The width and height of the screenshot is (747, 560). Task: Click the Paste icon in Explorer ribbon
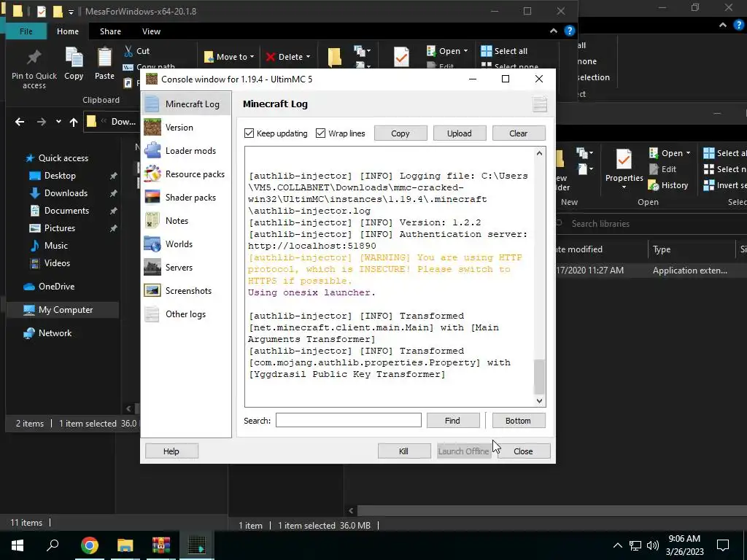(104, 58)
